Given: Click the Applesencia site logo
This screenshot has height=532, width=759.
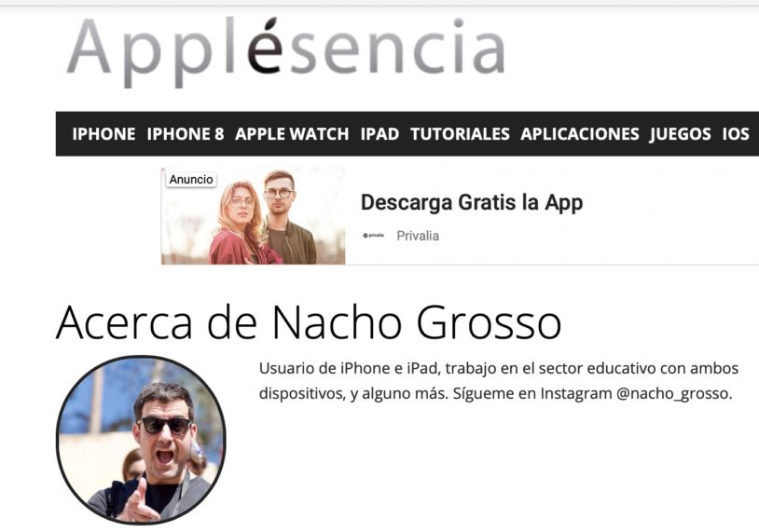Looking at the screenshot, I should pyautogui.click(x=285, y=51).
